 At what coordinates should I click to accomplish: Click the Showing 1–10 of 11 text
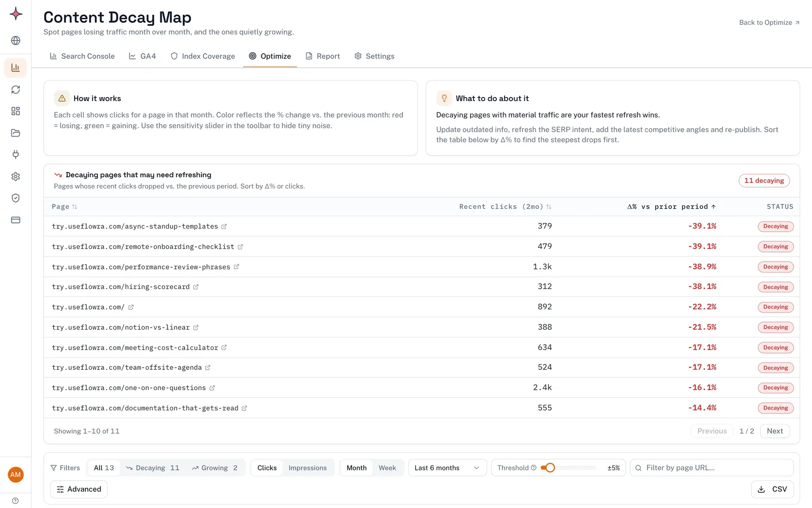point(87,431)
